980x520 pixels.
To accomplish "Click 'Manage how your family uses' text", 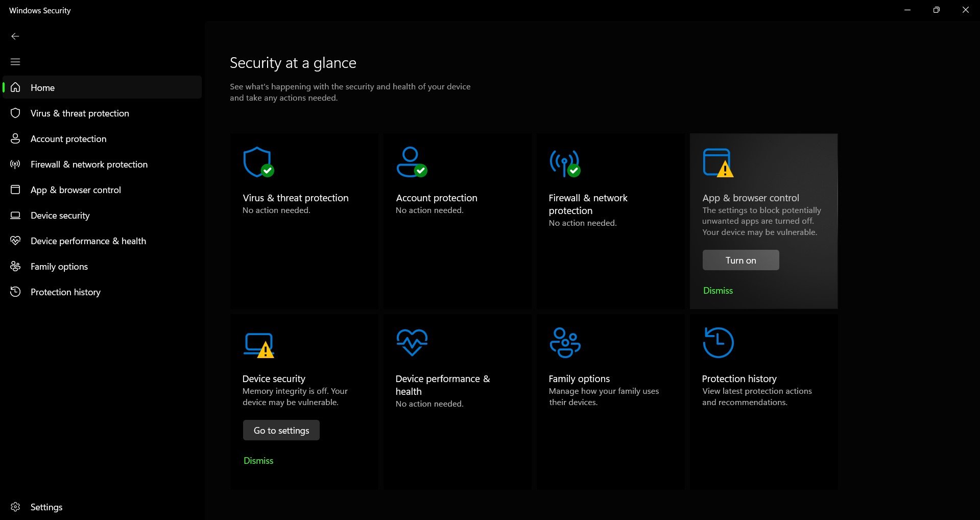I will (604, 391).
